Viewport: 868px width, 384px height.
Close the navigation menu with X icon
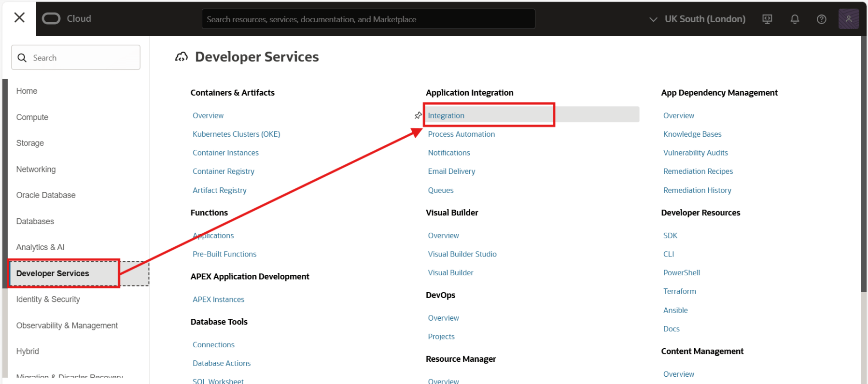tap(19, 18)
